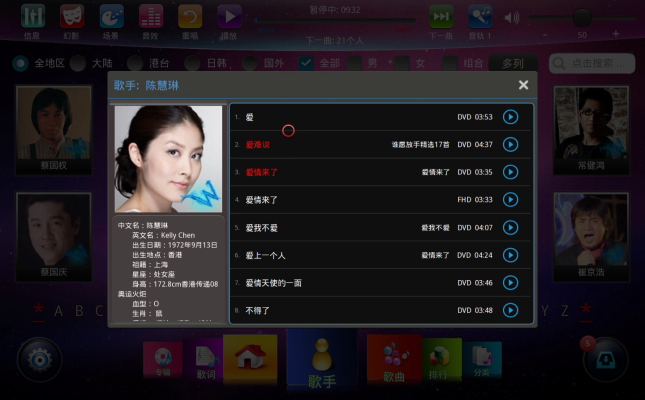Open singer 蔡国庆 thumbnail
Screen dimensions: 645x400
[x=53, y=237]
